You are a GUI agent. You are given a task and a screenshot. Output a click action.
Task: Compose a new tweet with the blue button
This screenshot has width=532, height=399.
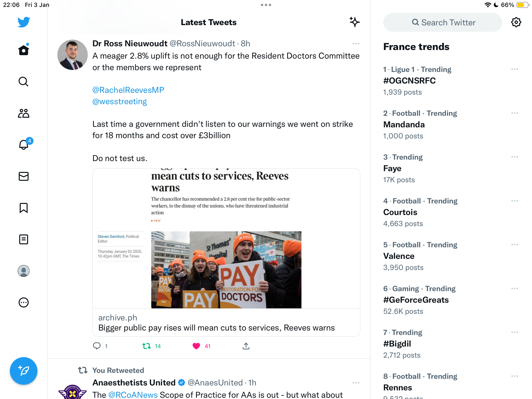pos(24,371)
